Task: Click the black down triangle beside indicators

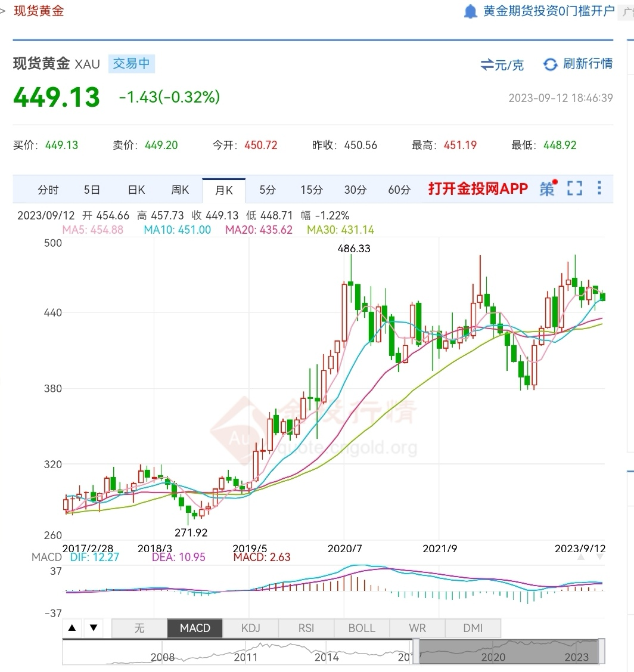Action: (x=94, y=628)
